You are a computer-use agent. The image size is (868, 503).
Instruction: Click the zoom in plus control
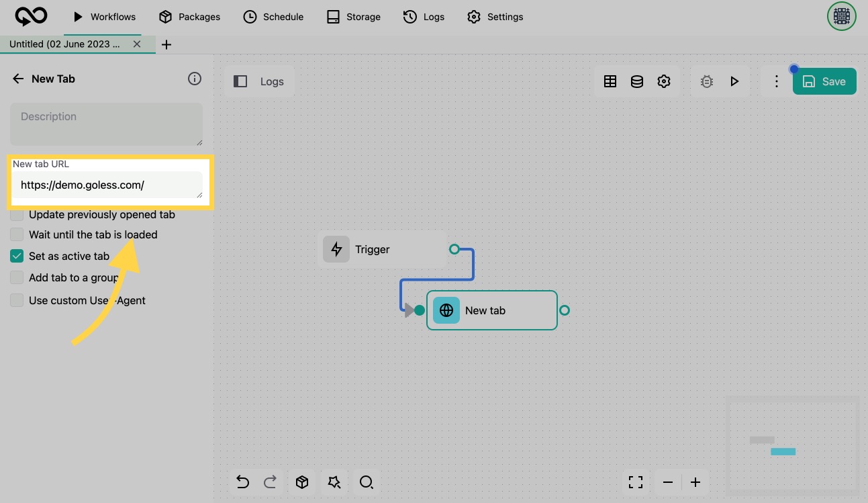point(695,482)
